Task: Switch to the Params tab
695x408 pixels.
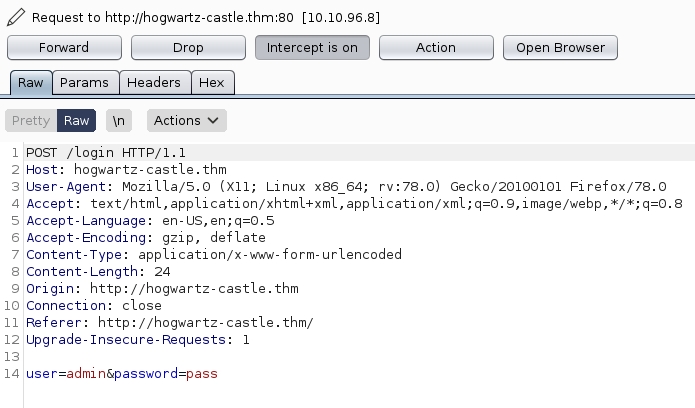Action: coord(85,83)
